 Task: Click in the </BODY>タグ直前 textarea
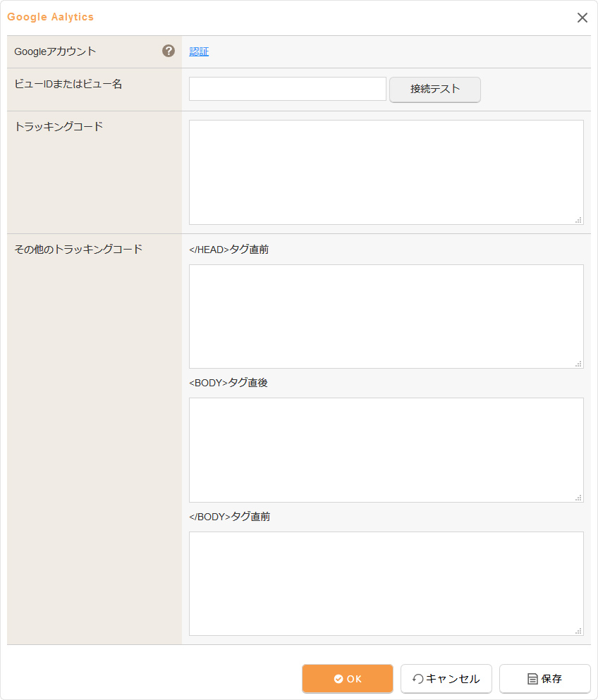click(x=386, y=584)
